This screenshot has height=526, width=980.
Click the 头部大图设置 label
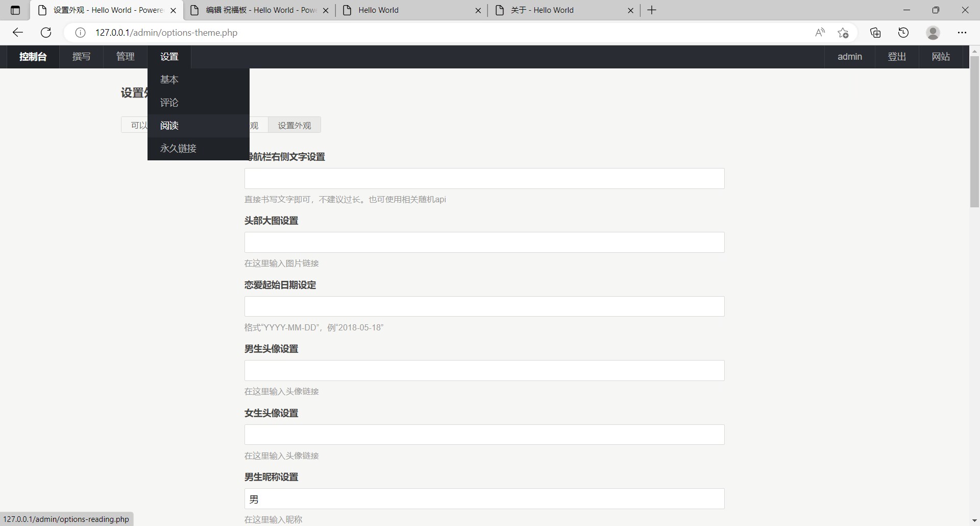click(271, 221)
